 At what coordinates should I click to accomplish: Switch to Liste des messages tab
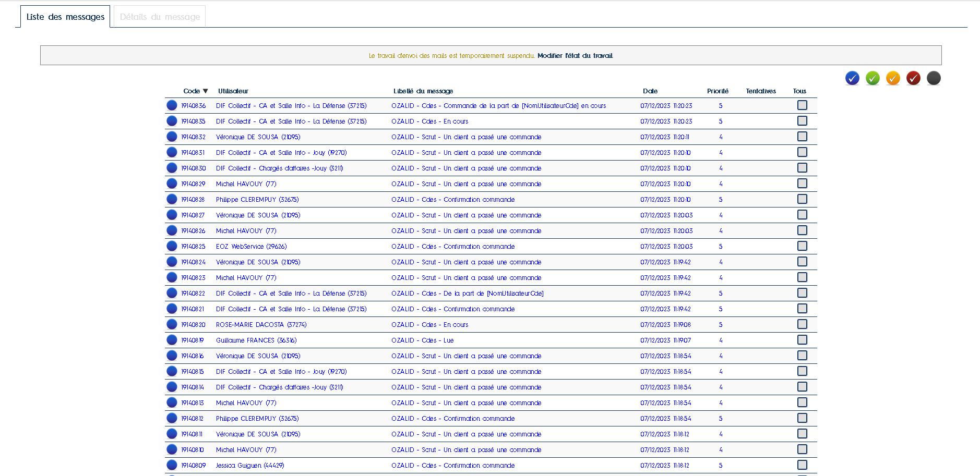65,17
